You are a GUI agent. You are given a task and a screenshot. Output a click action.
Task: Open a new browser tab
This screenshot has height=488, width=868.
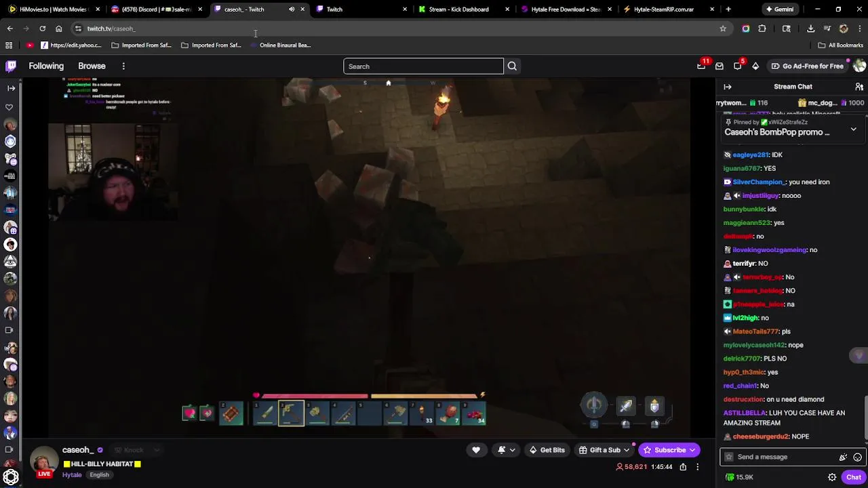(x=728, y=9)
